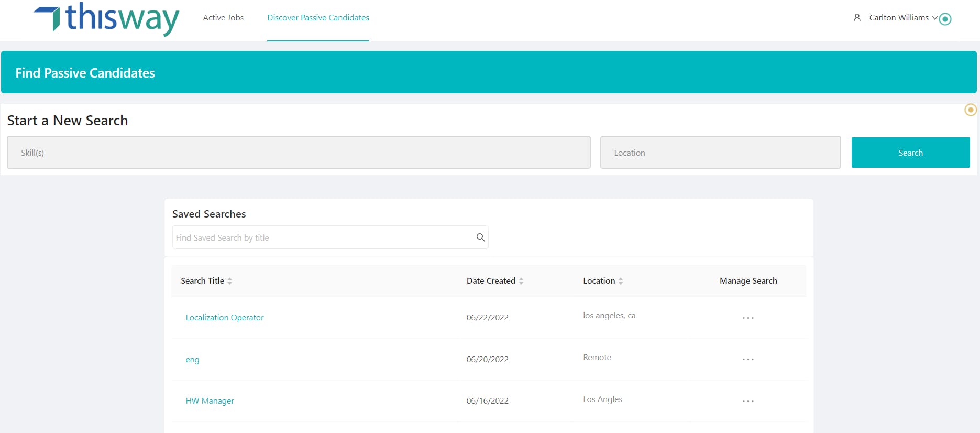Click the Saved Searches heading
This screenshot has width=980, height=433.
209,214
